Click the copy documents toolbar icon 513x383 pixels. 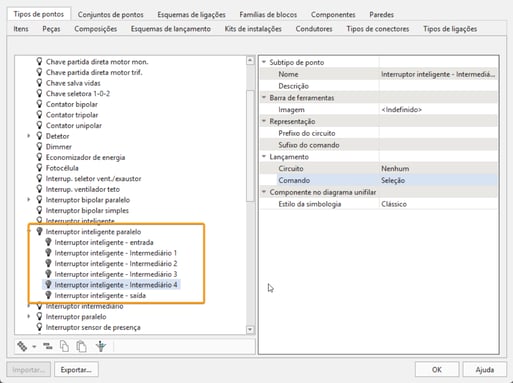[64, 346]
